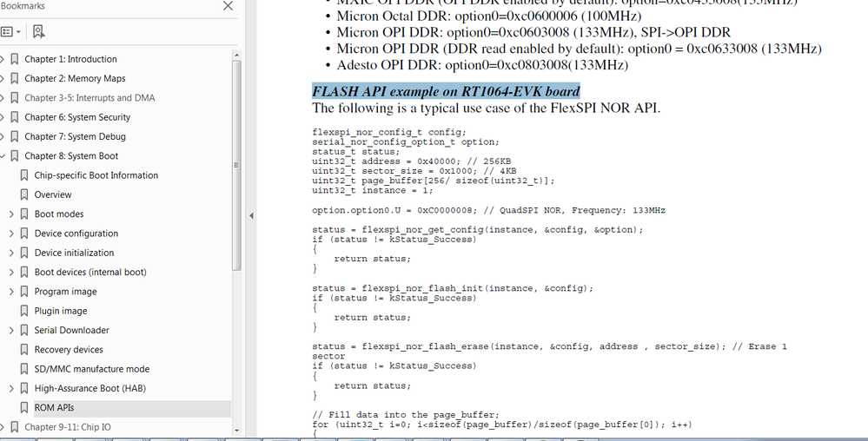Open Chapter 1: Introduction bookmark
868x441 pixels.
pyautogui.click(x=70, y=59)
